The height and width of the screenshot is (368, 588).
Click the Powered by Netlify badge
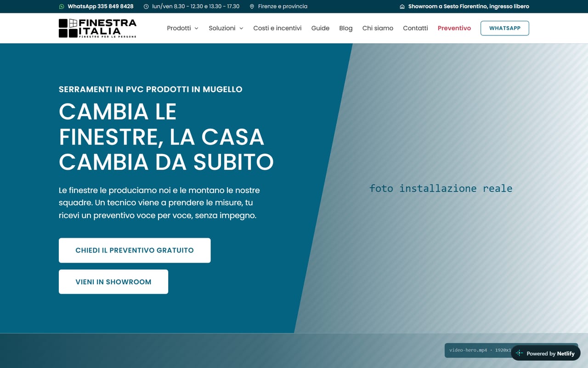click(545, 353)
